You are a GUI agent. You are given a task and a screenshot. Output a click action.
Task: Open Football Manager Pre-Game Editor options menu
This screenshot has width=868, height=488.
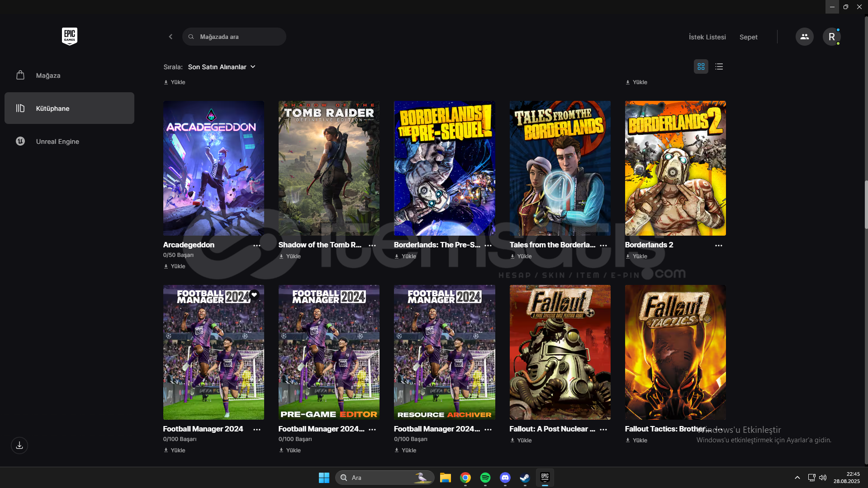point(372,429)
